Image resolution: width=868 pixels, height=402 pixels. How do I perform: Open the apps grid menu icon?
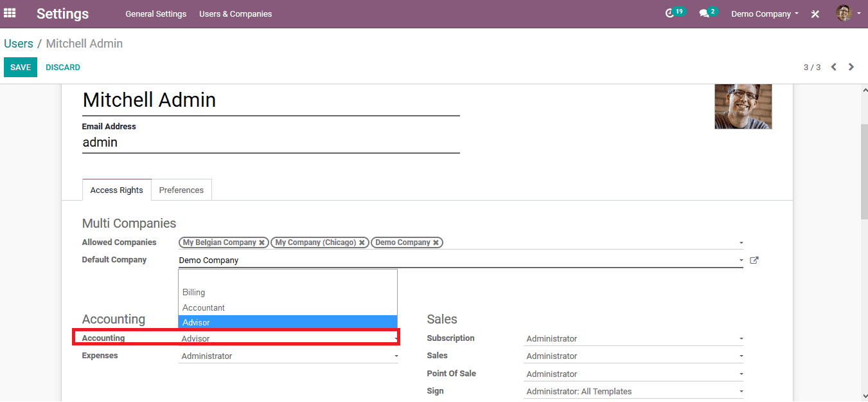[x=10, y=13]
